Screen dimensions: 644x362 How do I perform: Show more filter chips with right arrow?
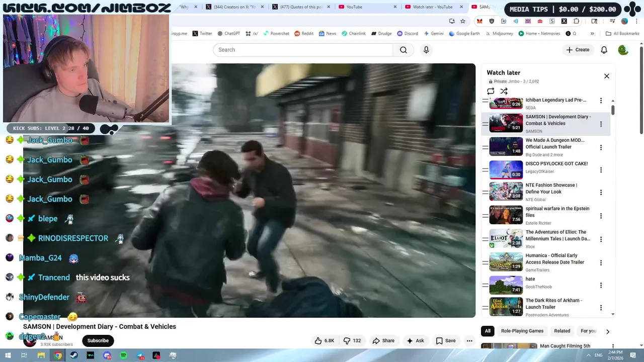click(x=608, y=331)
